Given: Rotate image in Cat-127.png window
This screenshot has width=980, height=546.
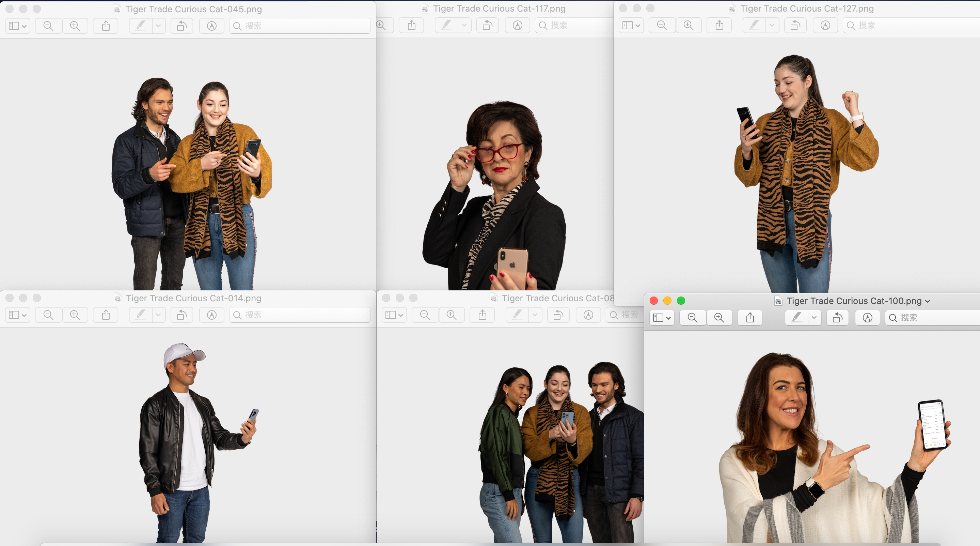Looking at the screenshot, I should pyautogui.click(x=795, y=26).
